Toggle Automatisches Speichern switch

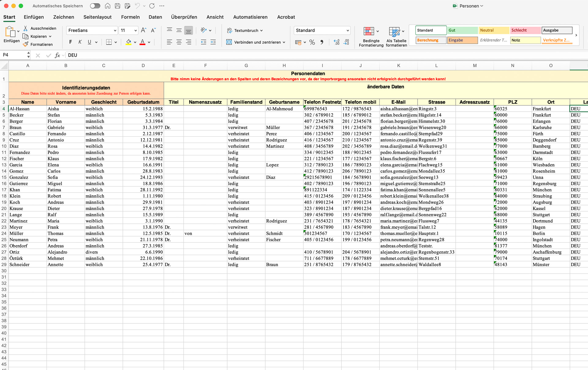pos(95,6)
